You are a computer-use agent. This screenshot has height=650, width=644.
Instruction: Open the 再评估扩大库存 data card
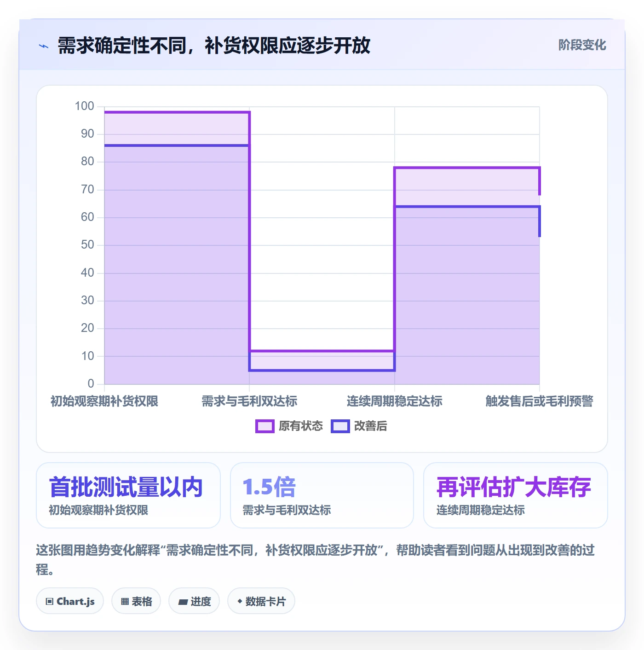tap(516, 495)
